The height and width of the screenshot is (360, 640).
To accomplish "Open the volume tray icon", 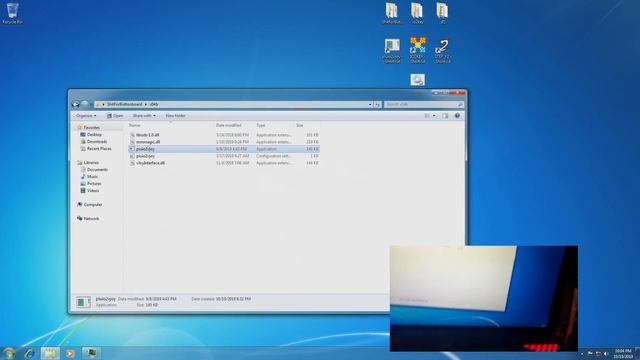I will (x=606, y=353).
